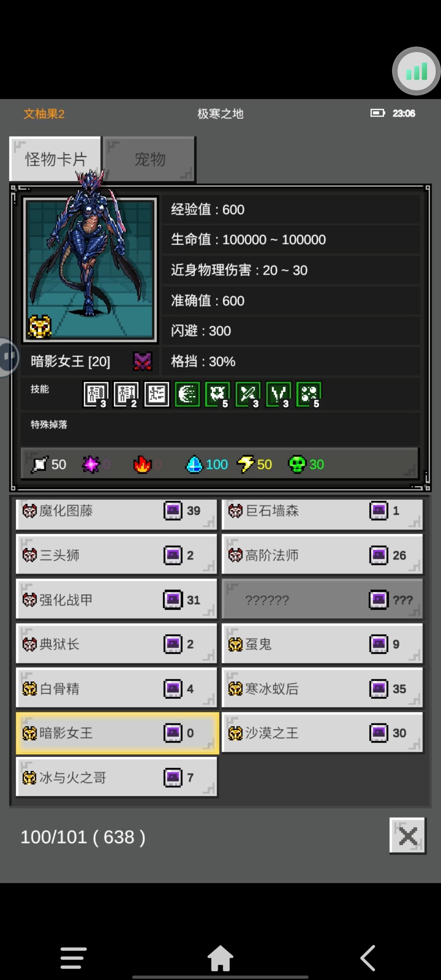Tap the first white skill icon numbered 3
The image size is (441, 980).
click(x=96, y=394)
